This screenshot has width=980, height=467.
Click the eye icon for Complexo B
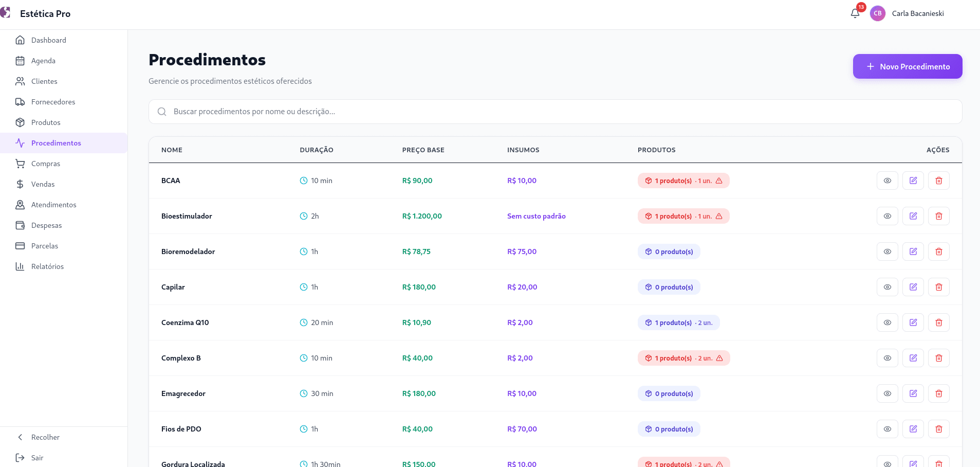point(887,358)
